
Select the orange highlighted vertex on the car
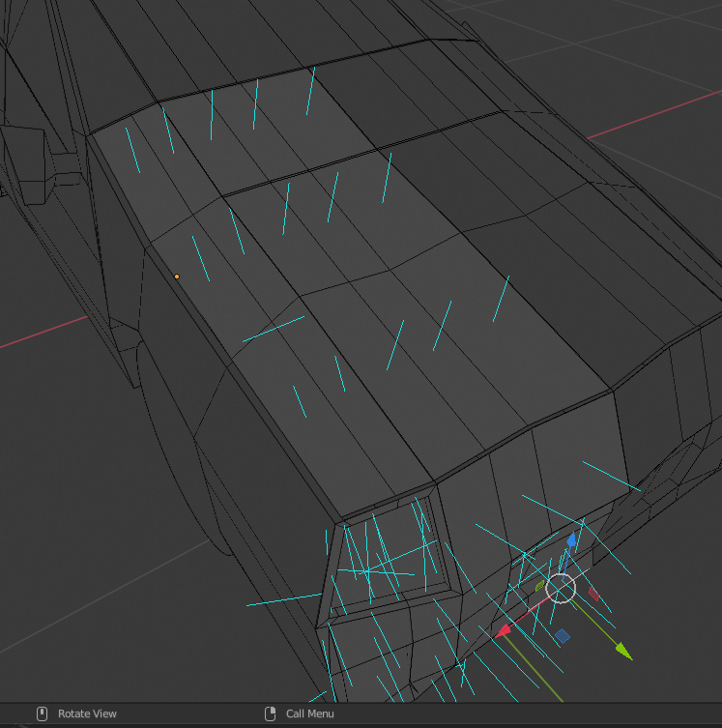point(177,277)
